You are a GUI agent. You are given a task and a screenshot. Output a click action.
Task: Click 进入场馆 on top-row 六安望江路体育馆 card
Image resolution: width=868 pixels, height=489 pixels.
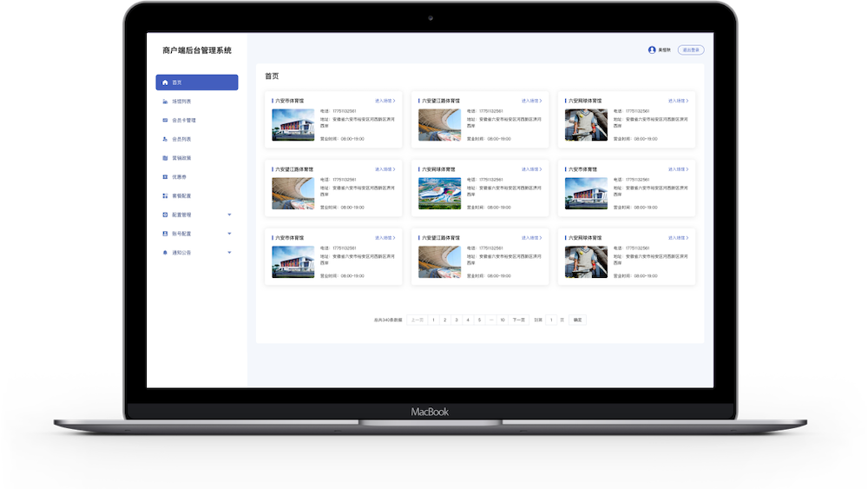[x=531, y=101]
